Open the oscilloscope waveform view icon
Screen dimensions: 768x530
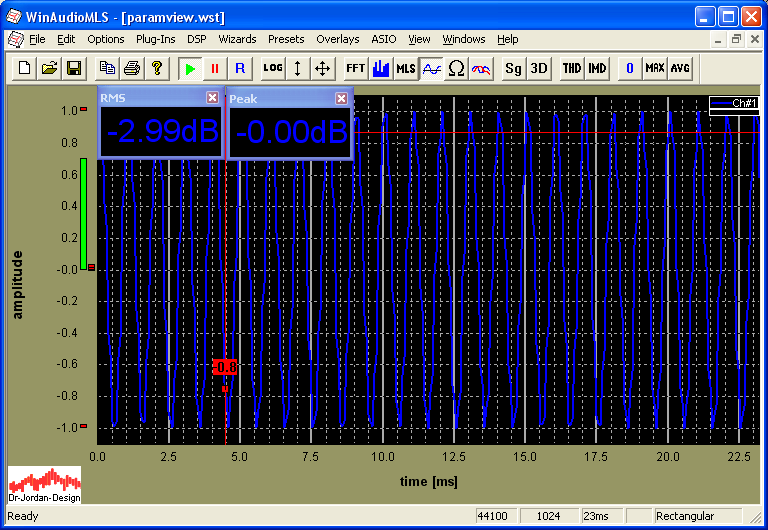[431, 68]
